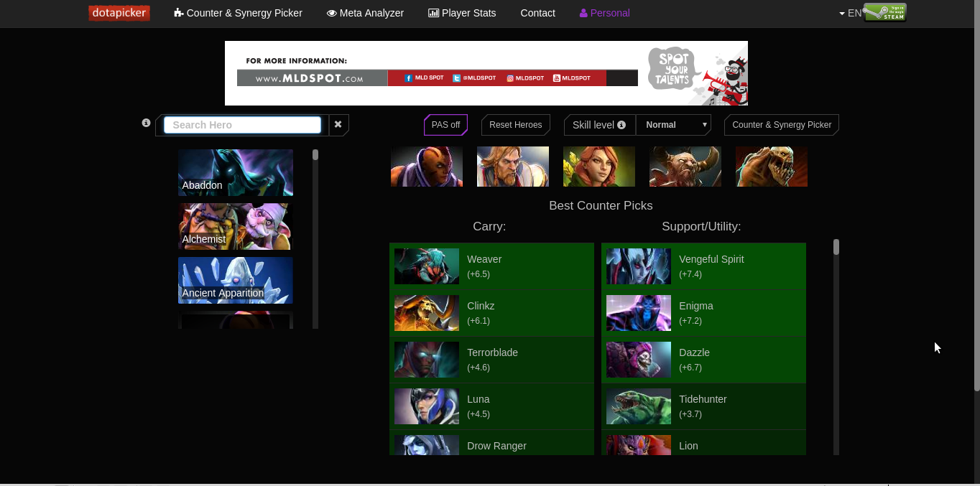Select the Clinkz name text
The width and height of the screenshot is (980, 486).
[481, 306]
